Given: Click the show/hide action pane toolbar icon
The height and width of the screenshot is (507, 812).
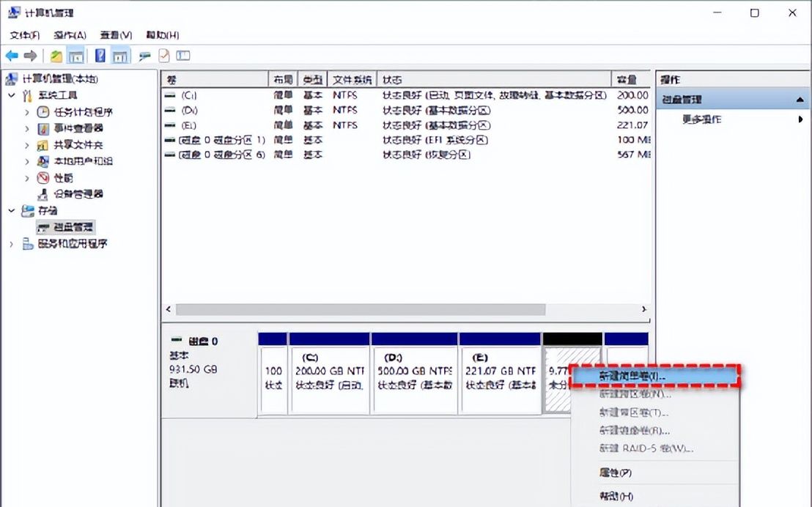Looking at the screenshot, I should pyautogui.click(x=118, y=56).
